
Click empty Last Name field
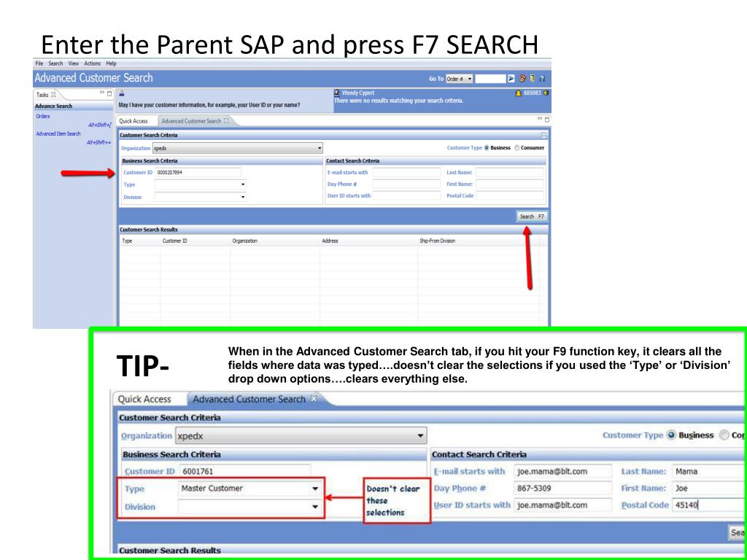(510, 172)
